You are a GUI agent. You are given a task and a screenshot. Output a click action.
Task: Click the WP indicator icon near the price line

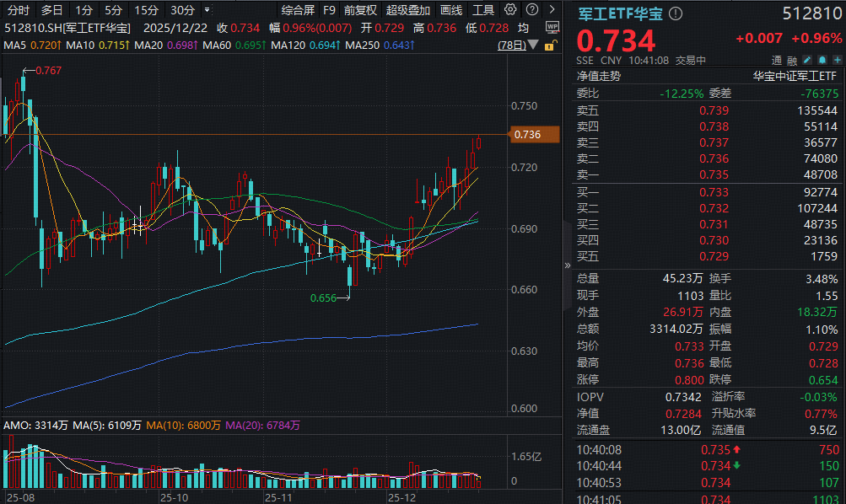[x=552, y=27]
